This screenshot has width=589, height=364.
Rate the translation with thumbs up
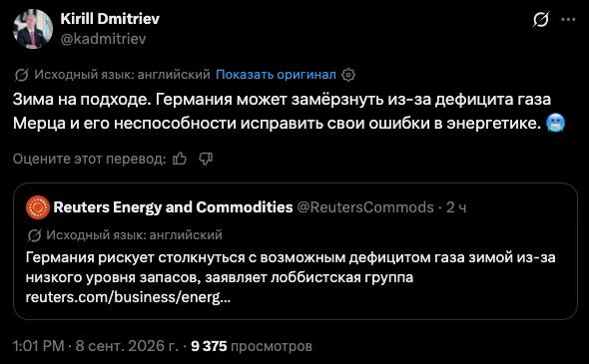(x=180, y=159)
